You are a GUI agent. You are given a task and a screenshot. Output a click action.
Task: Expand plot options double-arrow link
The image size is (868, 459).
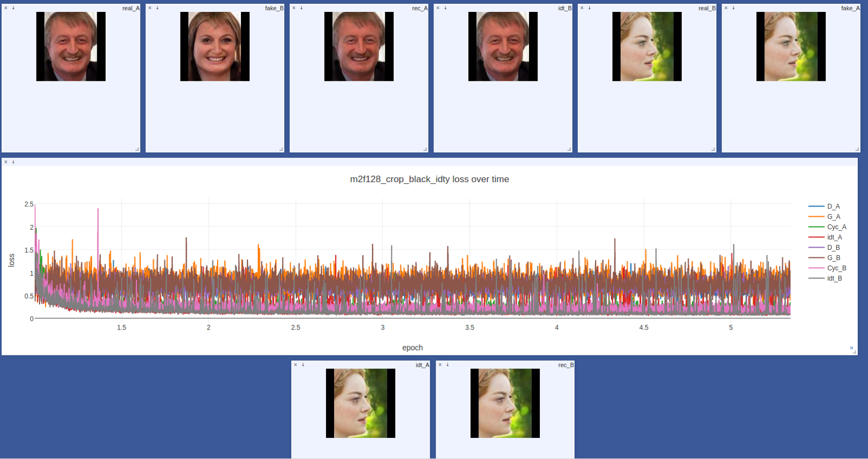click(x=851, y=347)
